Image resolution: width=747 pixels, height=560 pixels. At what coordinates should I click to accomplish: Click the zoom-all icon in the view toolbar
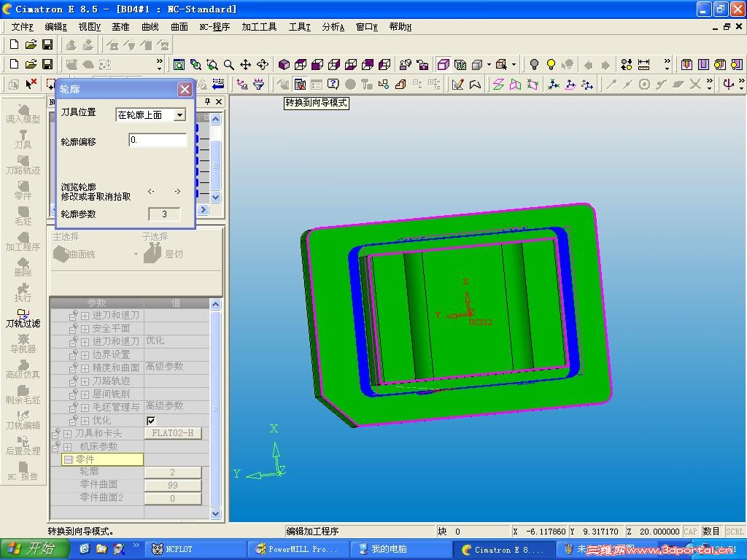click(x=179, y=64)
